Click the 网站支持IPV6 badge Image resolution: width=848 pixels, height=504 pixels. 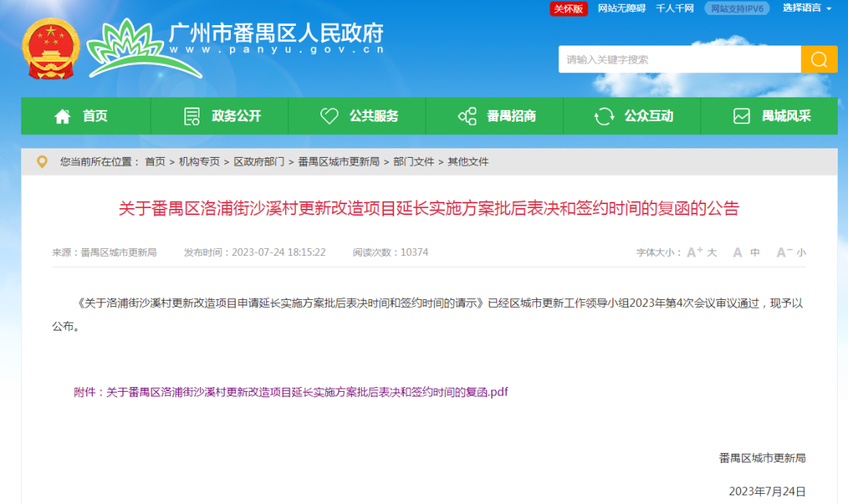[x=737, y=9]
